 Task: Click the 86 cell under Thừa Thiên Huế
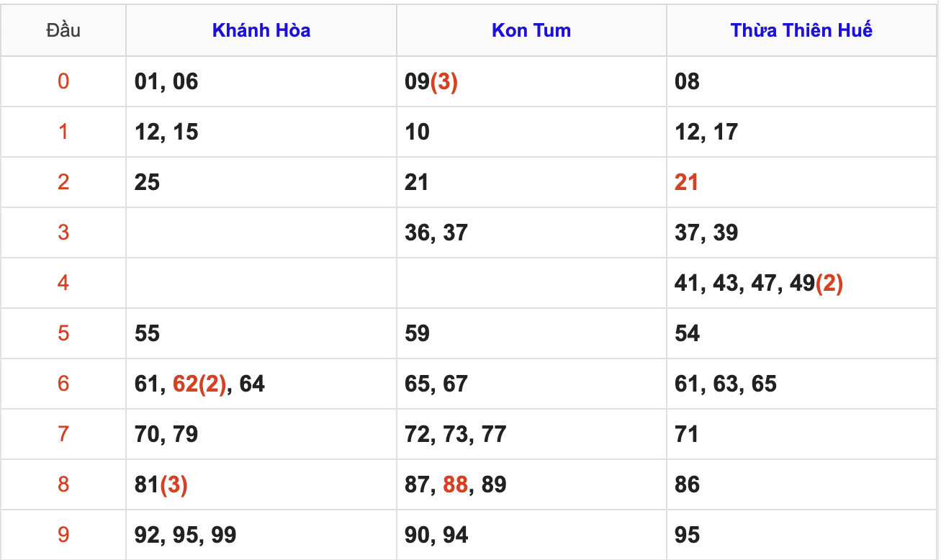pos(687,484)
